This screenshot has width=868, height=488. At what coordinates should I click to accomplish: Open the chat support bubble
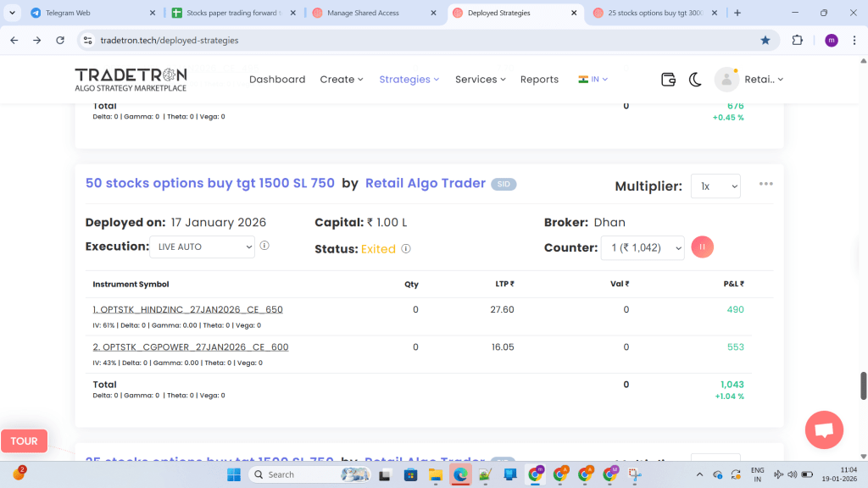click(x=823, y=430)
